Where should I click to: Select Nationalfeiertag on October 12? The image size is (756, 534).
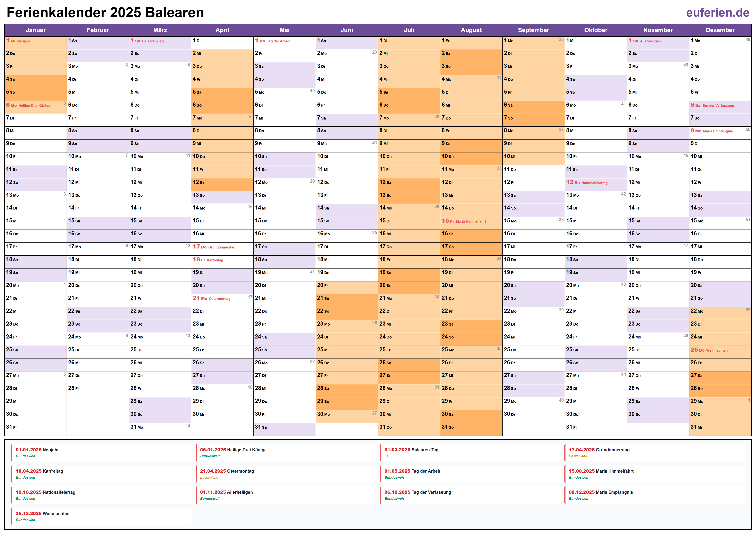pyautogui.click(x=594, y=183)
